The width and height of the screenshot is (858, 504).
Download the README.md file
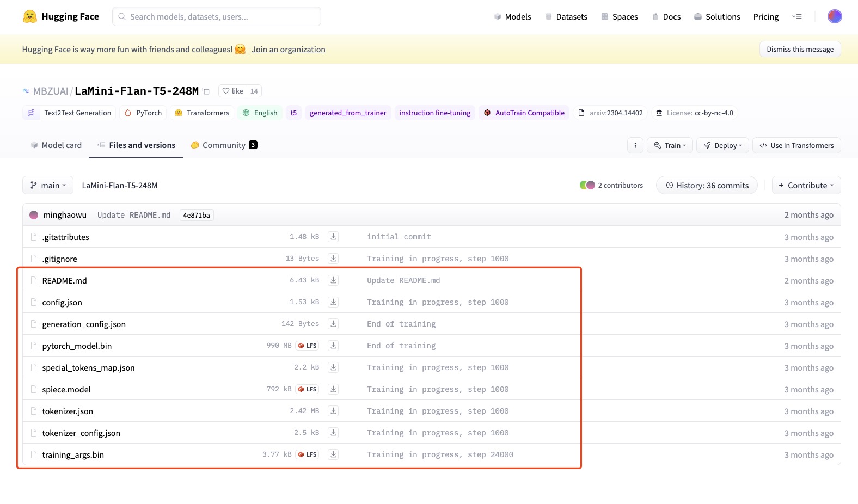tap(334, 280)
